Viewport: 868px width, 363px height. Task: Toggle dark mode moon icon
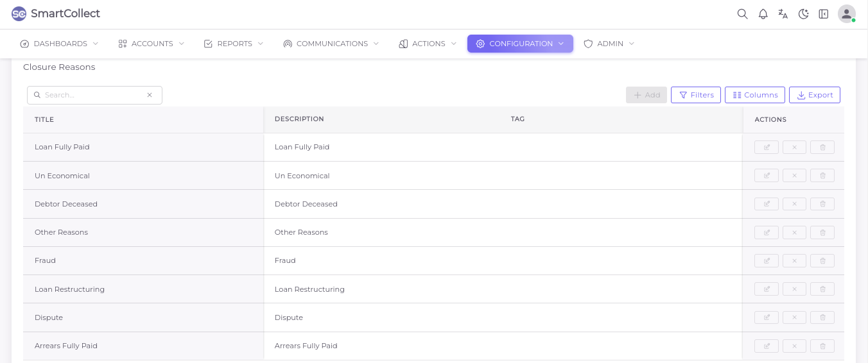pyautogui.click(x=803, y=14)
